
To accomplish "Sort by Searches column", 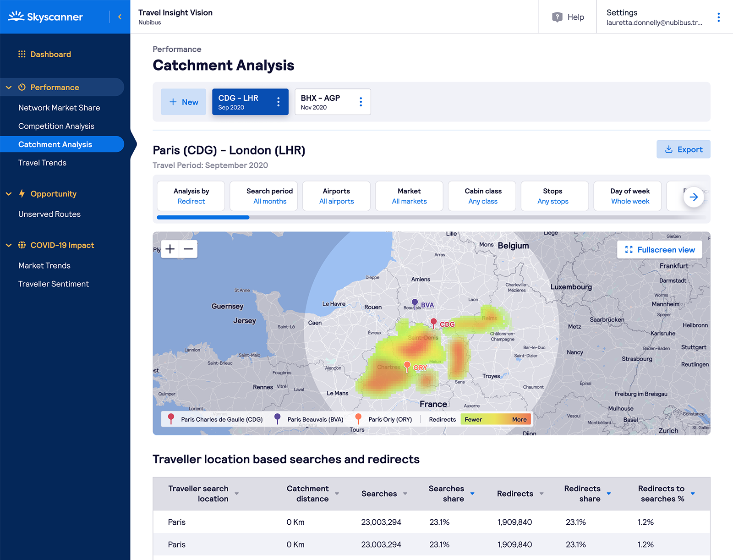I will pos(405,494).
